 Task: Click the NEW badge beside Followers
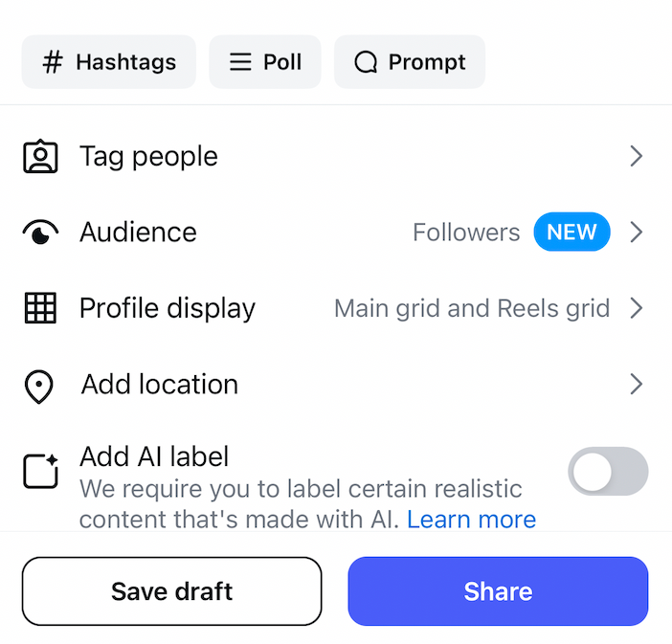click(x=571, y=233)
